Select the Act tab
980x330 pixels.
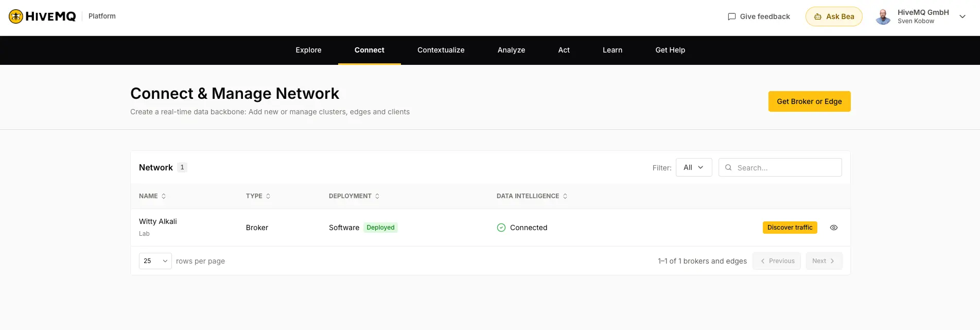pos(564,50)
